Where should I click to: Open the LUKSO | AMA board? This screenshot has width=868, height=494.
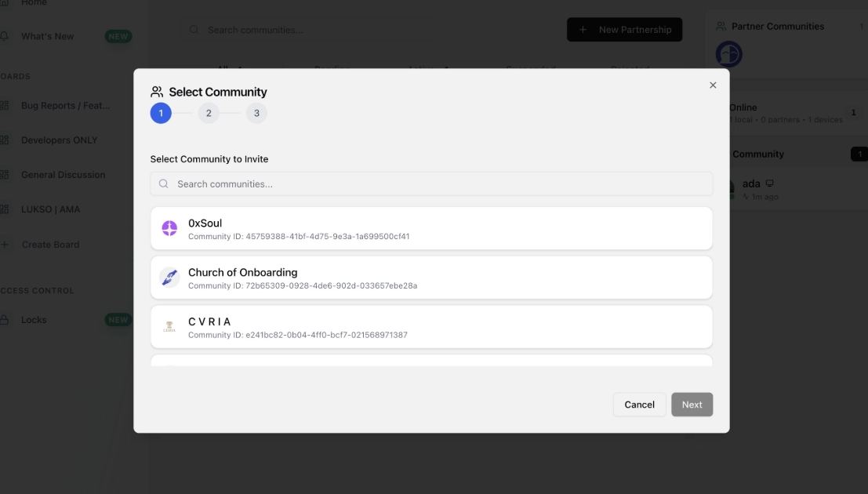point(50,209)
